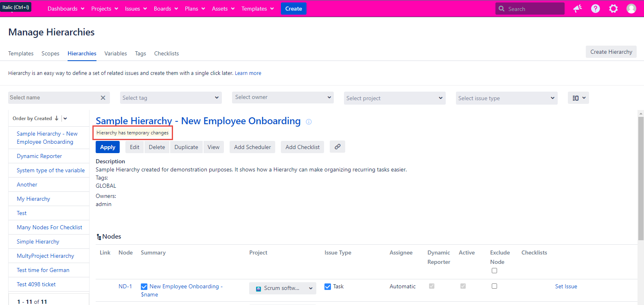Click the copy link icon button

(337, 147)
